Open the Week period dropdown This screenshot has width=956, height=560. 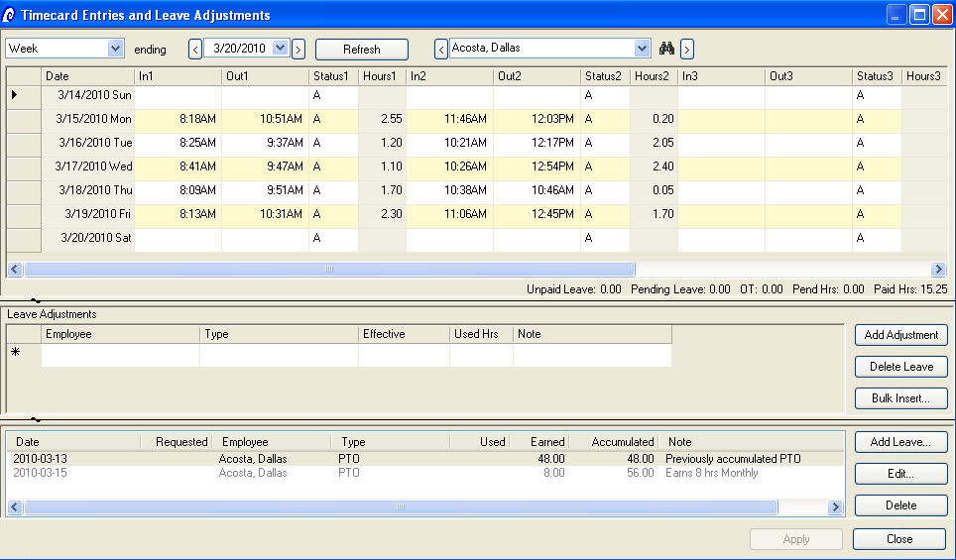[x=116, y=48]
